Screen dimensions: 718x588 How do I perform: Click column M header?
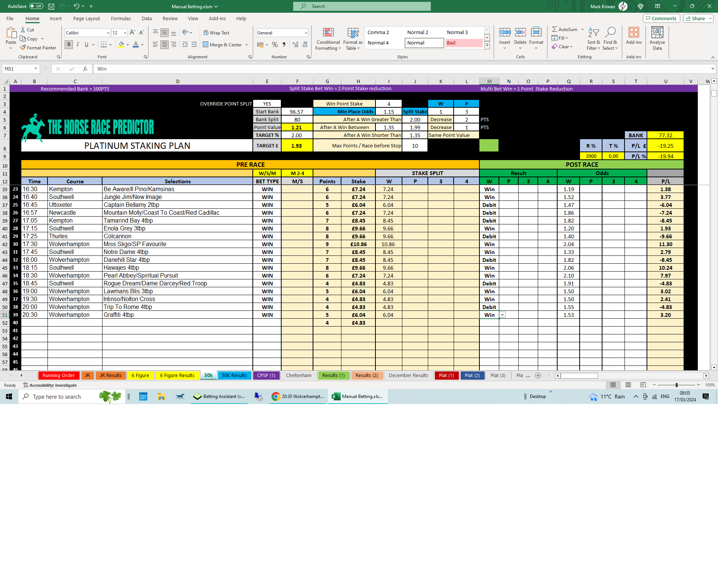coord(489,81)
